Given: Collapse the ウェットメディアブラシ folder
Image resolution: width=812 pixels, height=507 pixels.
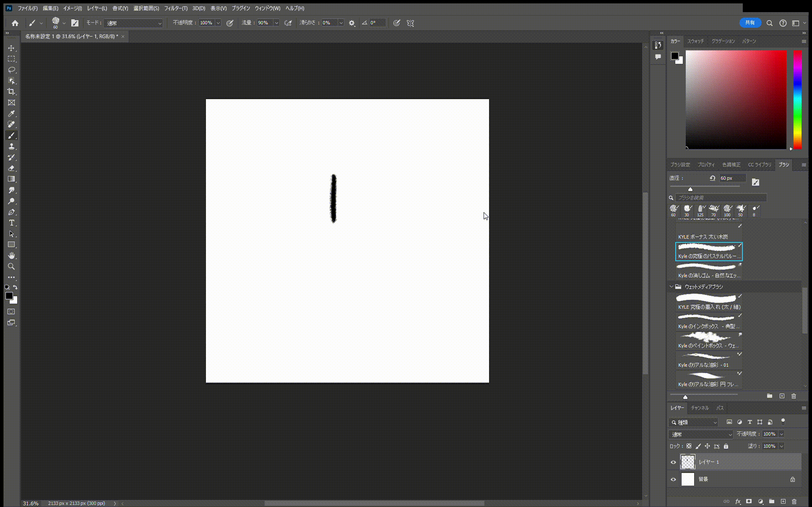Looking at the screenshot, I should point(671,287).
